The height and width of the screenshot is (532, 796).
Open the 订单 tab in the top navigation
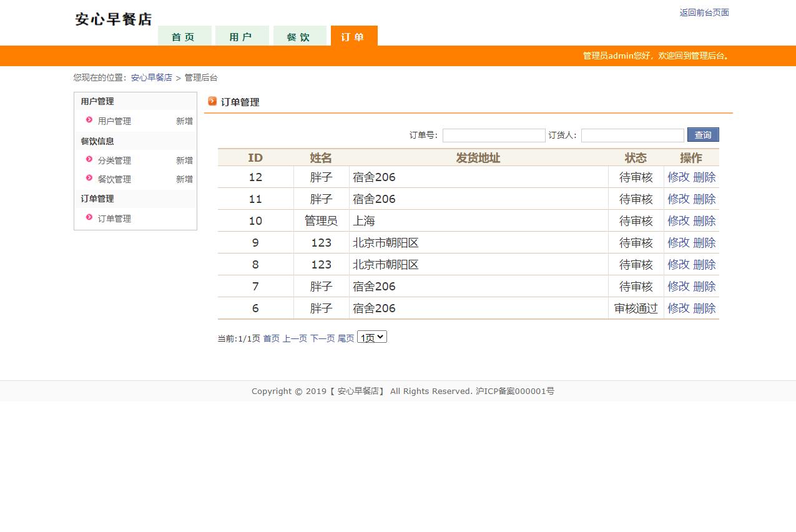tap(353, 36)
